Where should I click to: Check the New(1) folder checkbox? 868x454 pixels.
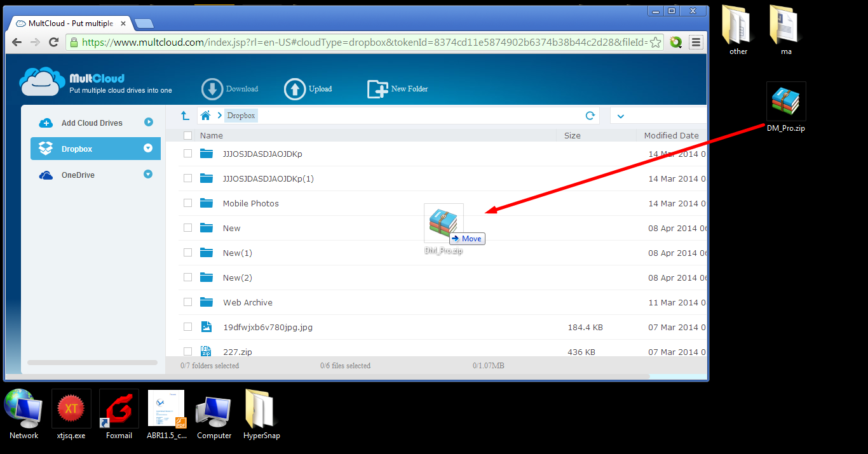pyautogui.click(x=187, y=253)
